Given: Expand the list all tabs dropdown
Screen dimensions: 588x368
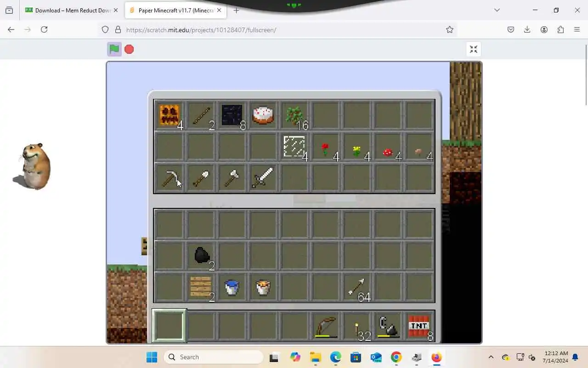Looking at the screenshot, I should click(497, 10).
